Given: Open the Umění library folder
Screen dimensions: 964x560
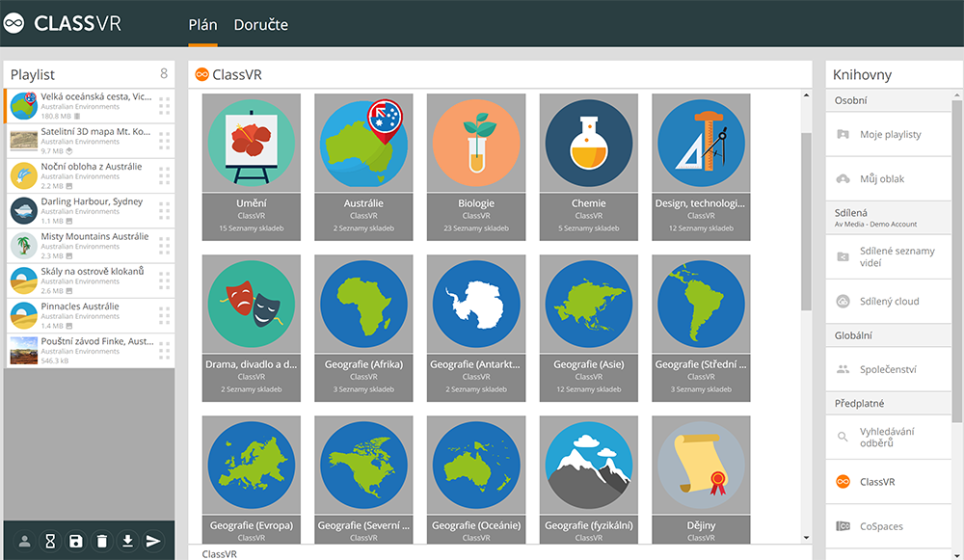Looking at the screenshot, I should pyautogui.click(x=252, y=167).
